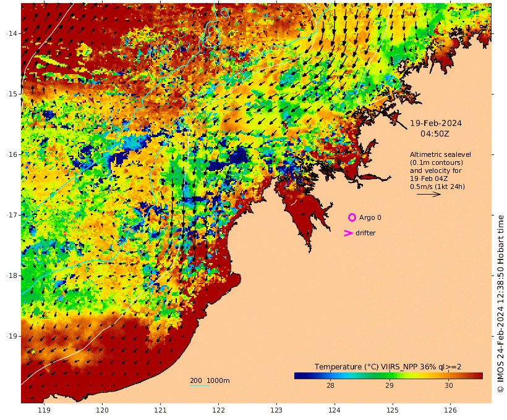Click the '04:50Z' time label

click(435, 133)
